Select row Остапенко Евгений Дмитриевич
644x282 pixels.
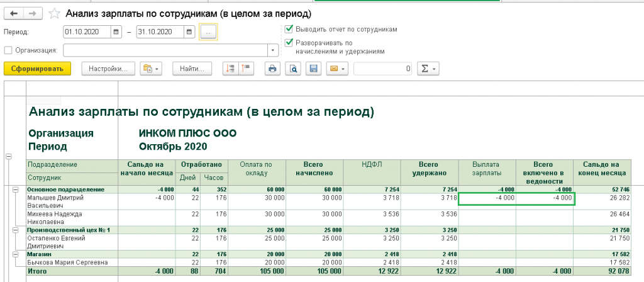tap(72, 242)
